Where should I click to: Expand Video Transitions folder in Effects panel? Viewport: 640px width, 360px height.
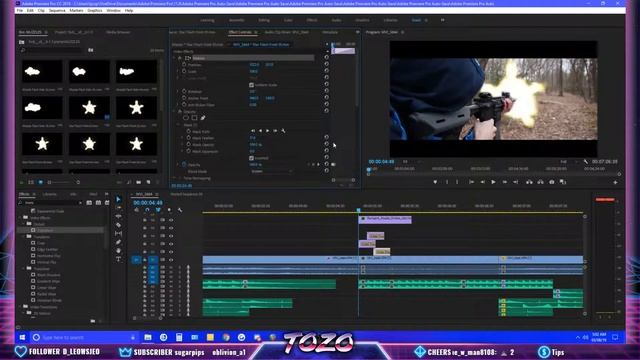pos(20,307)
